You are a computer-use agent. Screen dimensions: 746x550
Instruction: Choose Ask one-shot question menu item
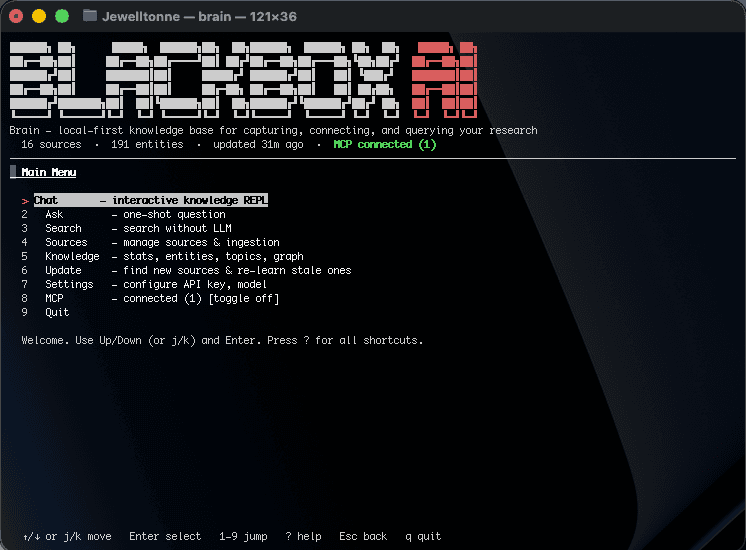pos(123,215)
